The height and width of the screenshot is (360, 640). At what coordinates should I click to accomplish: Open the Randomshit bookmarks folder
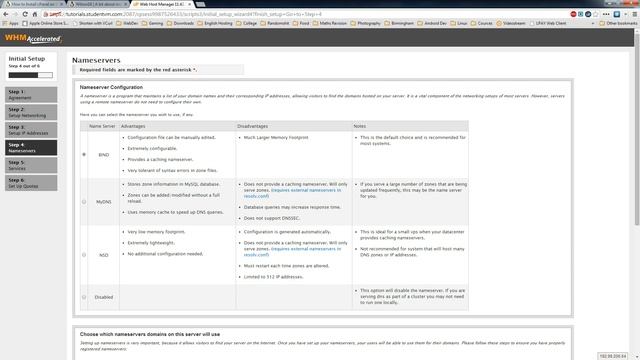coord(275,24)
